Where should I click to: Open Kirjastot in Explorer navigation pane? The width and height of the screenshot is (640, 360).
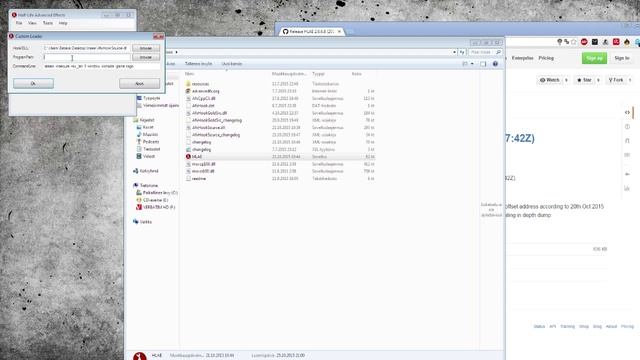[147, 120]
